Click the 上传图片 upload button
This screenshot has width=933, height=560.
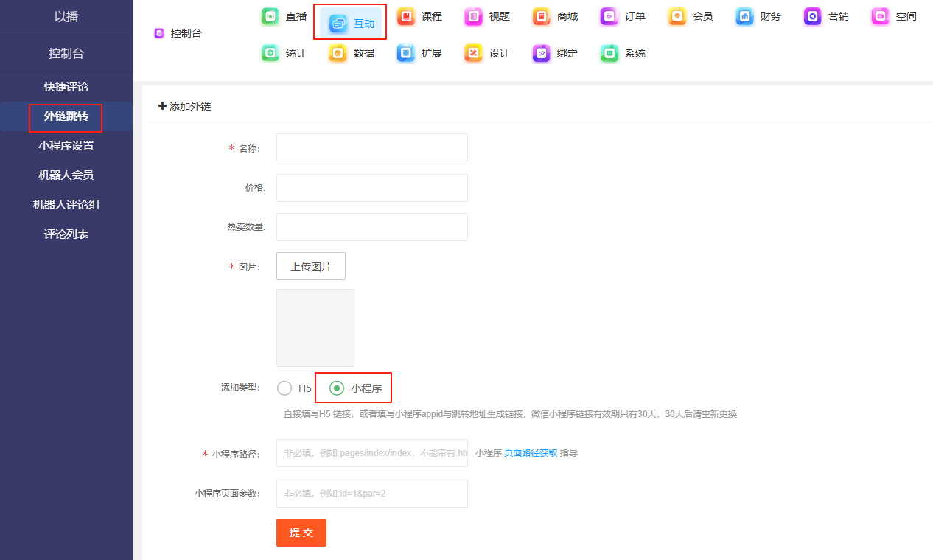pyautogui.click(x=310, y=266)
